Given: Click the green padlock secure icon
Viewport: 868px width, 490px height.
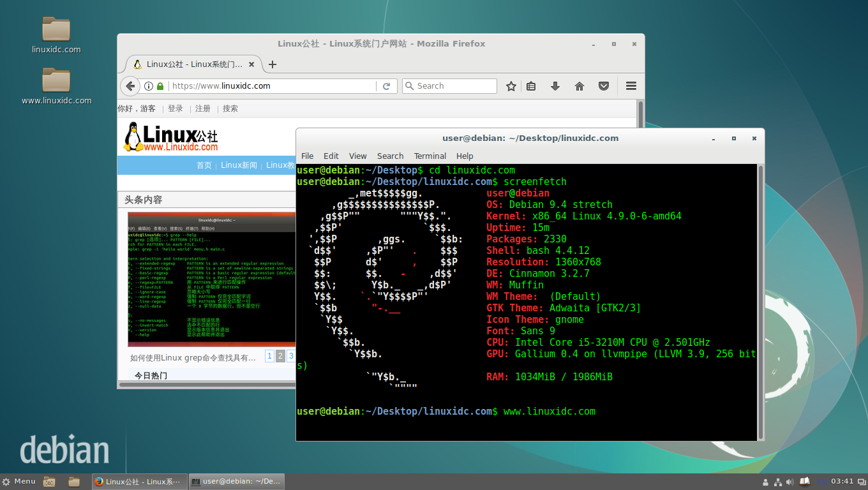Looking at the screenshot, I should (160, 86).
